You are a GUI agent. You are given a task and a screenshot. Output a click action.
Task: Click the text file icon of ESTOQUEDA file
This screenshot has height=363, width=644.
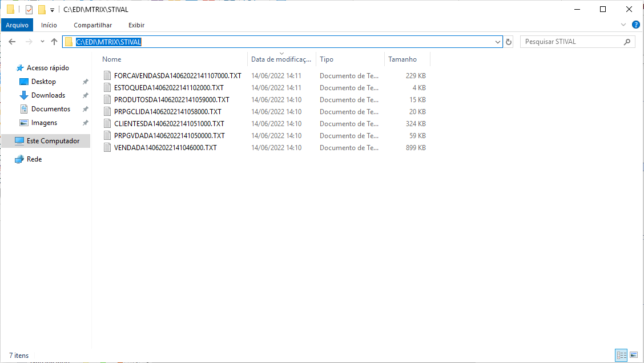[x=107, y=87]
